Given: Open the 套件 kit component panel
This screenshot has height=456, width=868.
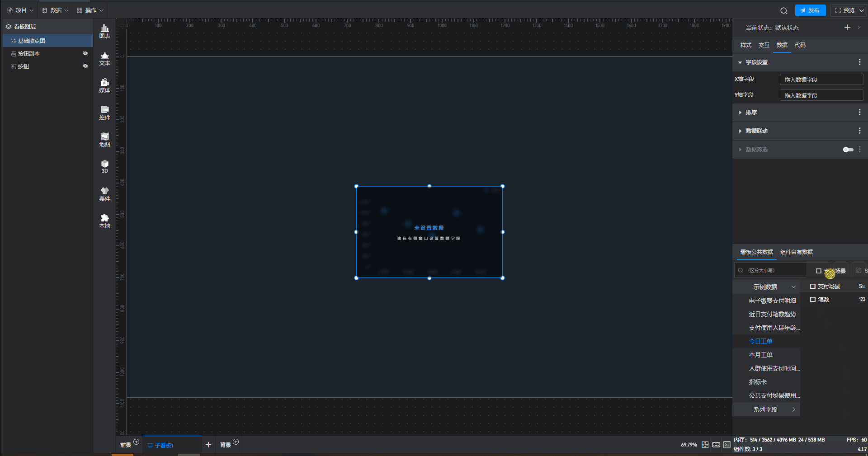Looking at the screenshot, I should [x=104, y=194].
